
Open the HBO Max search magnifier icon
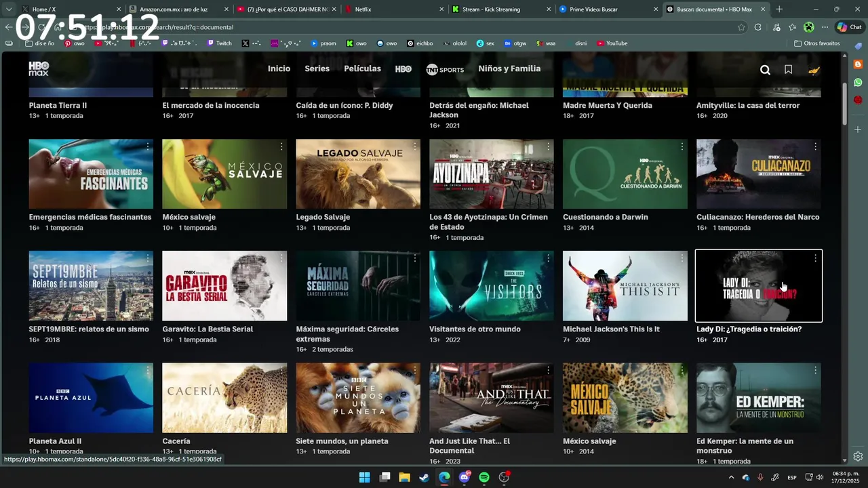click(x=765, y=70)
